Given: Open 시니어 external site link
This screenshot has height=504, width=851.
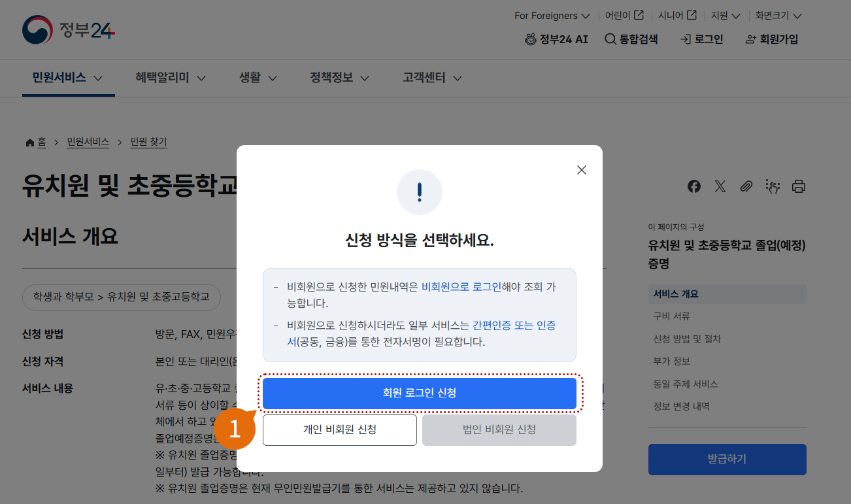Looking at the screenshot, I should 677,15.
